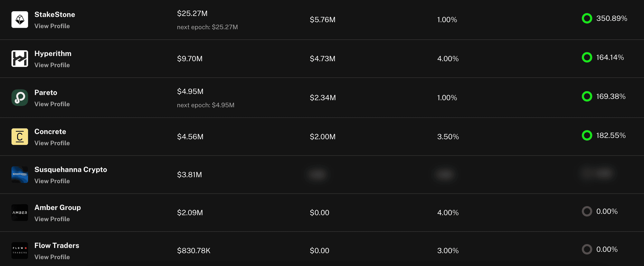The height and width of the screenshot is (266, 644).
Task: Click the 4.00% value in Amber Group row
Action: [x=448, y=213]
